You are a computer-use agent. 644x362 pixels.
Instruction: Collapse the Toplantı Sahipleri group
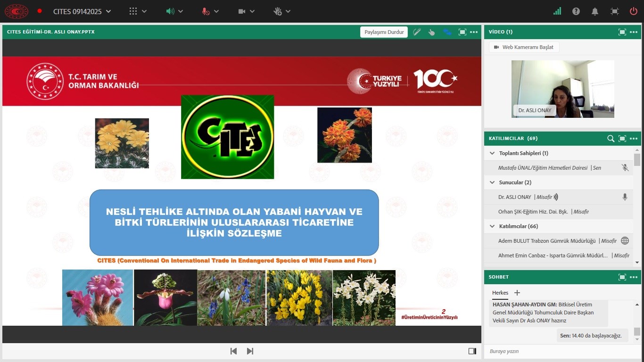pyautogui.click(x=492, y=153)
